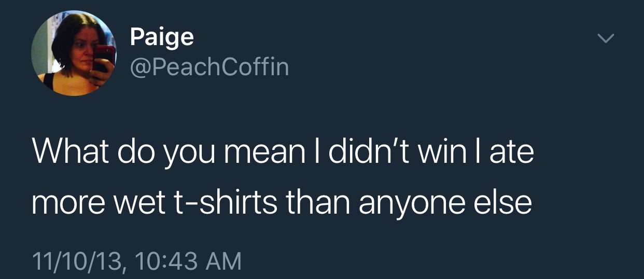Image resolution: width=644 pixels, height=279 pixels.
Task: Click the time "10:43 AM" in the timestamp
Action: click(x=189, y=260)
